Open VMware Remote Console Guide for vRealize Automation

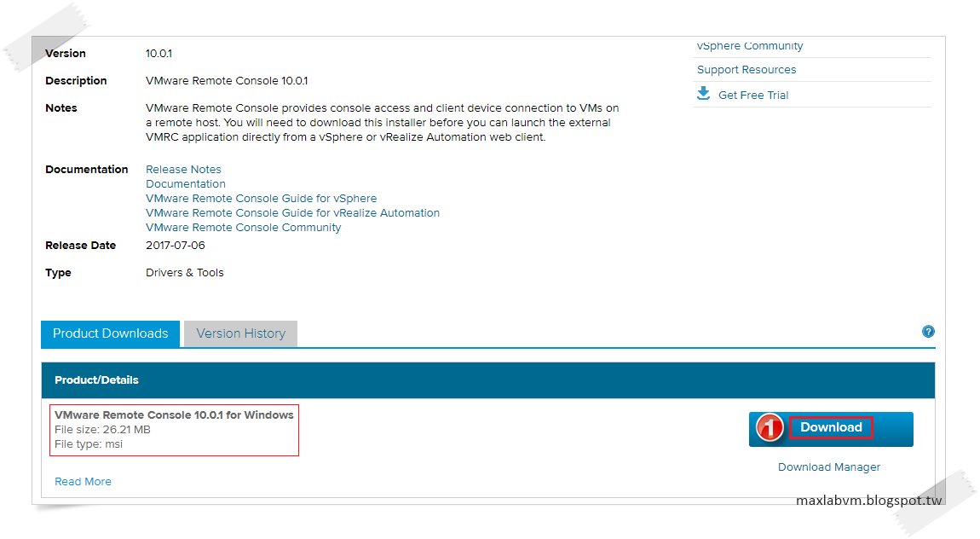pyautogui.click(x=292, y=212)
